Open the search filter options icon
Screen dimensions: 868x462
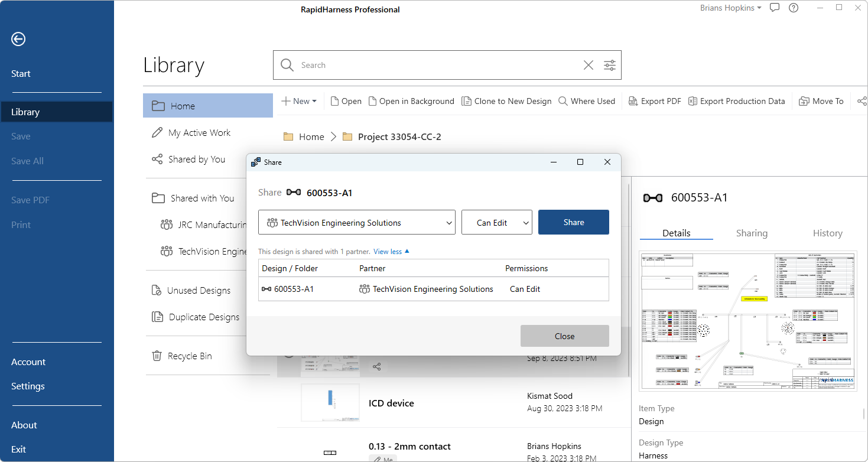(x=610, y=65)
